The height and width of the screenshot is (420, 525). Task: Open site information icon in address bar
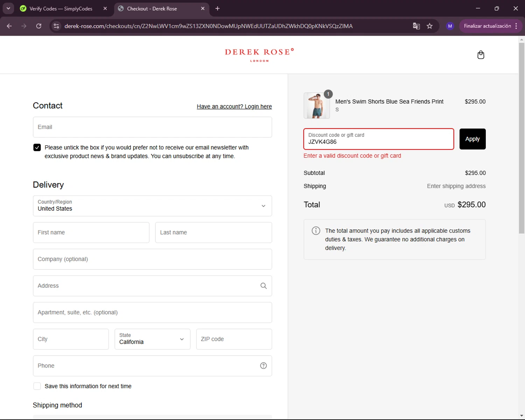coord(56,26)
